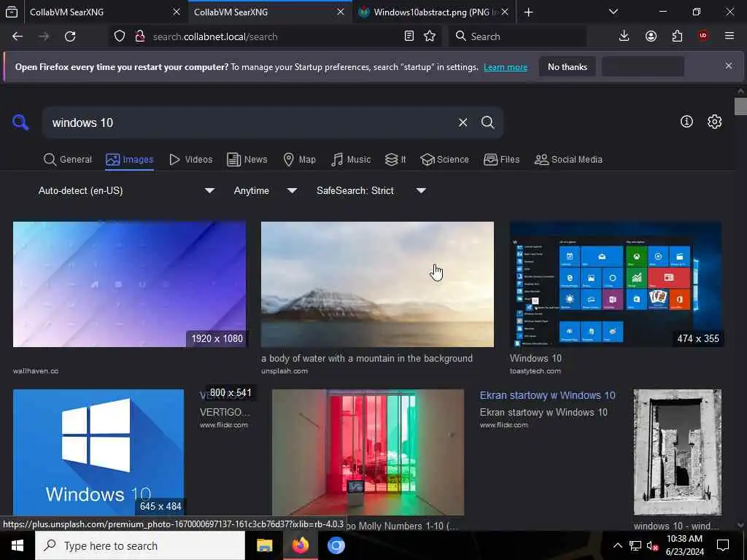
Task: Select the Images category
Action: pos(130,160)
